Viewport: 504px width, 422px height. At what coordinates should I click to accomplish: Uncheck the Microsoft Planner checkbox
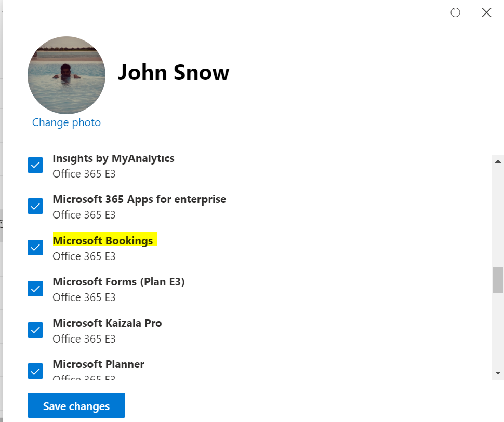[x=35, y=371]
